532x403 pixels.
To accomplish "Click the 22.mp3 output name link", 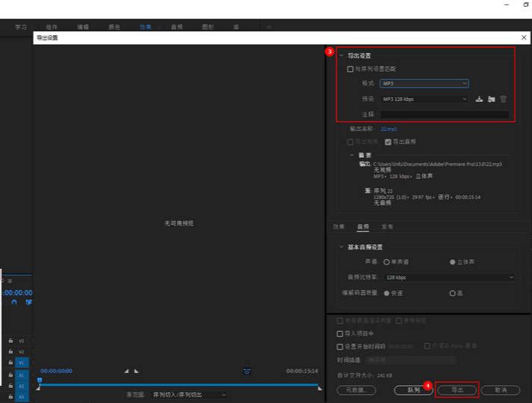I will tap(388, 129).
